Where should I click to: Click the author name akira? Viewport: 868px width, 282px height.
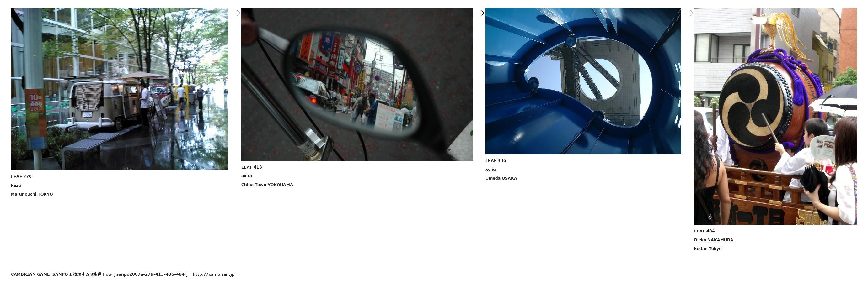pos(246,176)
